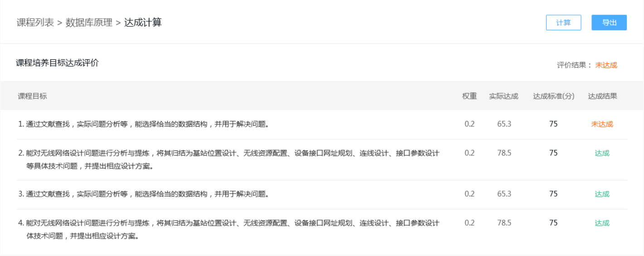Click standard 75 in objective 1 row
This screenshot has height=256, width=644.
[553, 124]
